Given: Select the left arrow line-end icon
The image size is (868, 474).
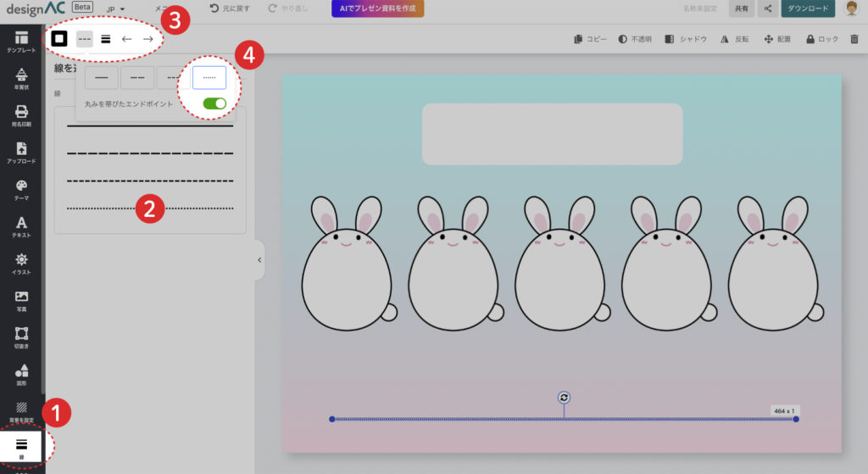Looking at the screenshot, I should pyautogui.click(x=127, y=39).
